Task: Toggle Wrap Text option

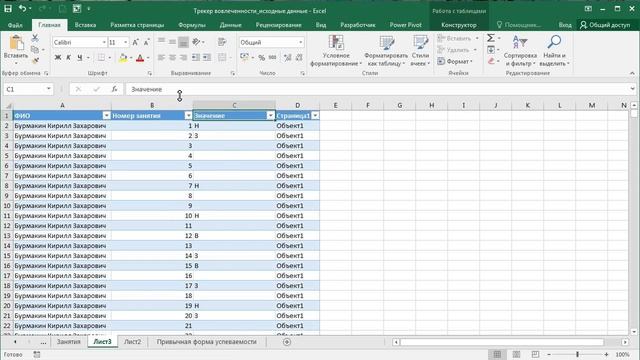Action: [x=222, y=42]
